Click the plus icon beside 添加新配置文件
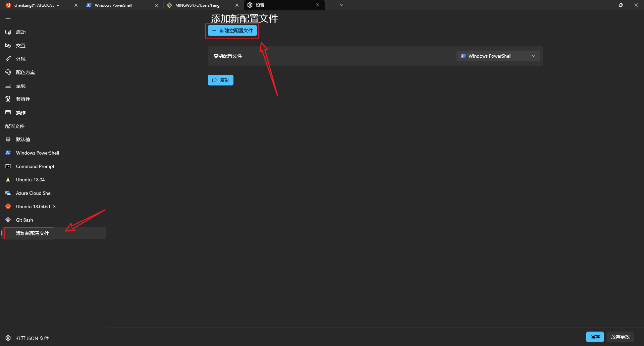The image size is (644, 346). (8, 233)
